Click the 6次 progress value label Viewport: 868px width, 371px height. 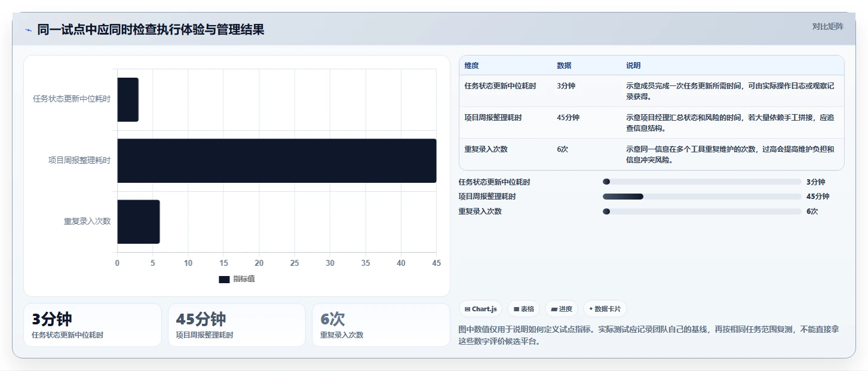[x=812, y=211]
